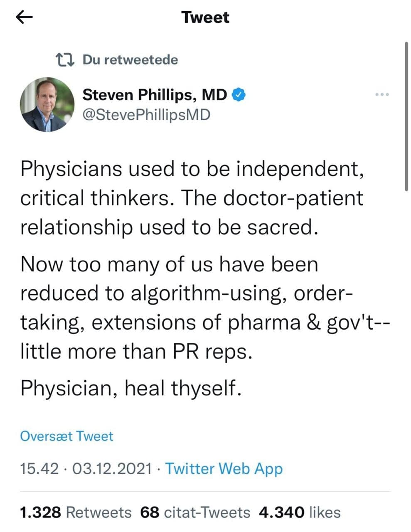This screenshot has width=411, height=532.
Task: Translate with "Oversæt Tweet"
Action: (66, 436)
